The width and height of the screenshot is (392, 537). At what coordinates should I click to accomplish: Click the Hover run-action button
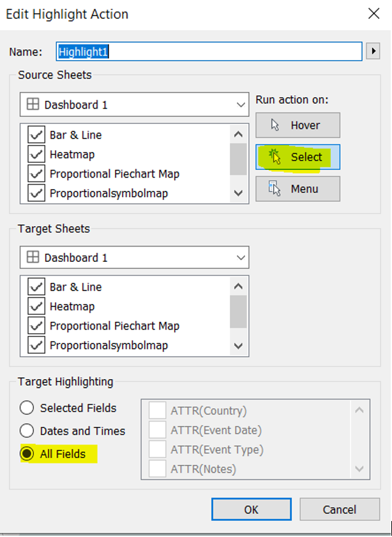(x=298, y=125)
